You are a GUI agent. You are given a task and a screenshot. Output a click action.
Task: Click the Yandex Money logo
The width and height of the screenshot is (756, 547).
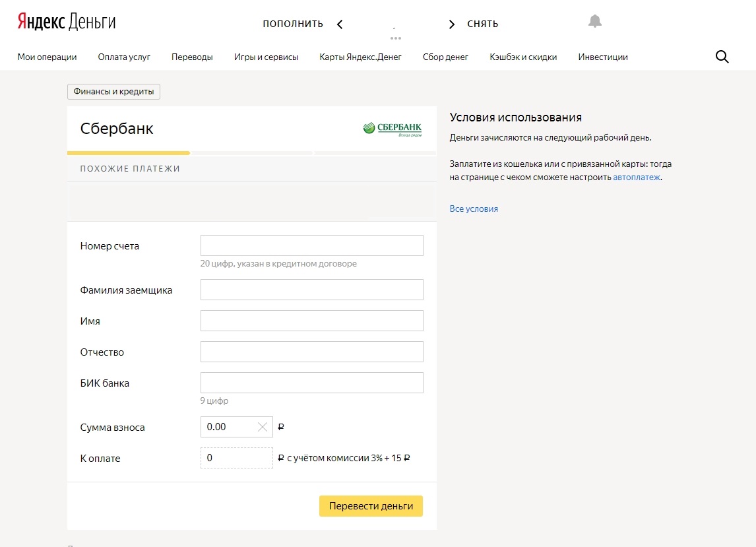point(67,22)
